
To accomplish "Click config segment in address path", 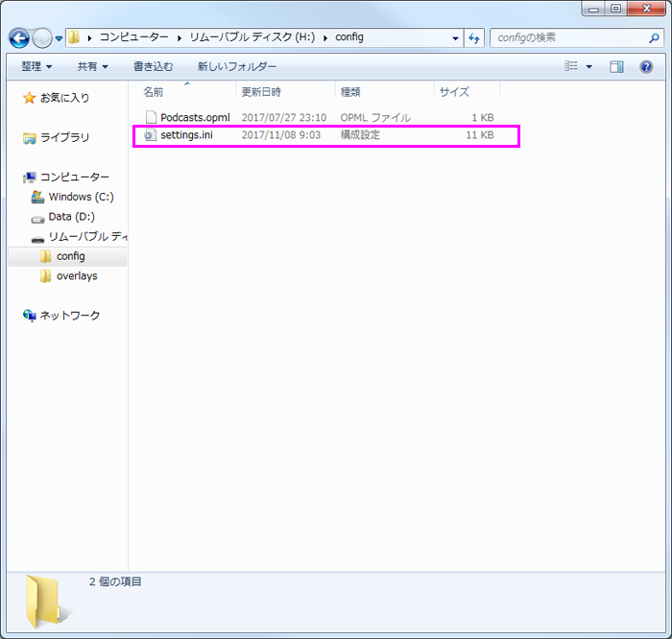I will 349,37.
